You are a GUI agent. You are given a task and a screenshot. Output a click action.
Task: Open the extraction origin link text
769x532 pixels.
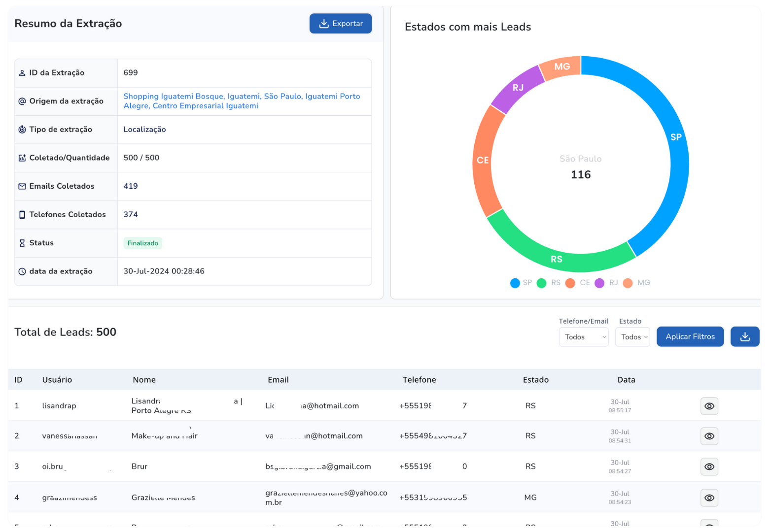pos(242,101)
